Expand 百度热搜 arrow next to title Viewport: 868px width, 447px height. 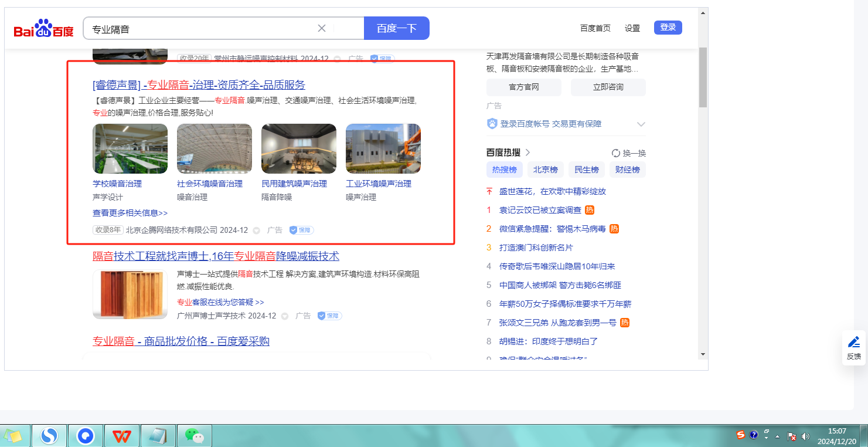527,153
